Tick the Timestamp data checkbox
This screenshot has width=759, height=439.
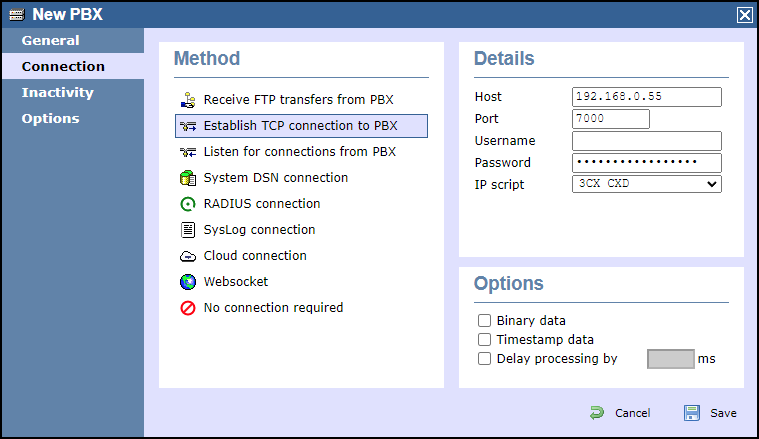click(x=485, y=340)
